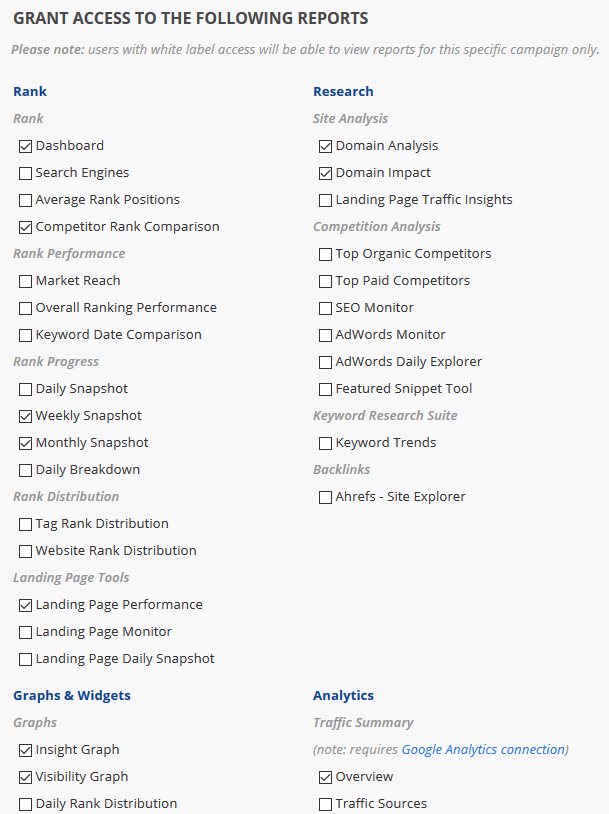The image size is (609, 814).
Task: Deselect Landing Page Performance
Action: (26, 605)
